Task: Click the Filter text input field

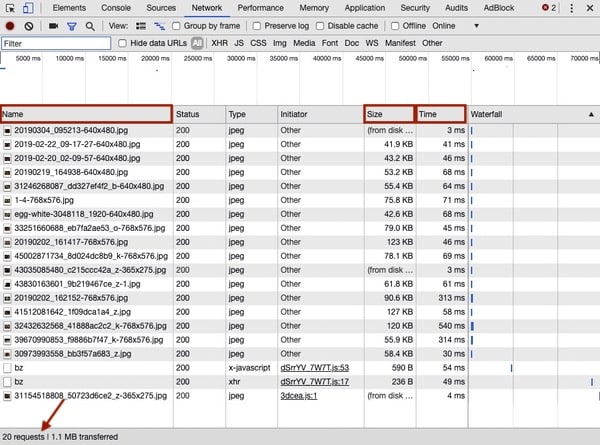Action: (56, 44)
